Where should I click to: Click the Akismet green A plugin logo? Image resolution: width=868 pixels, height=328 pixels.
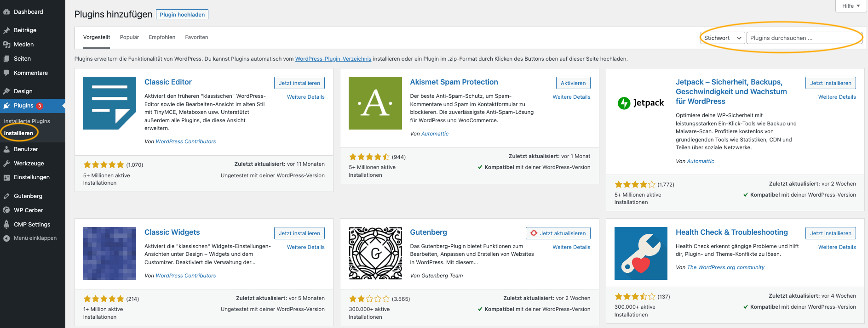tap(375, 103)
